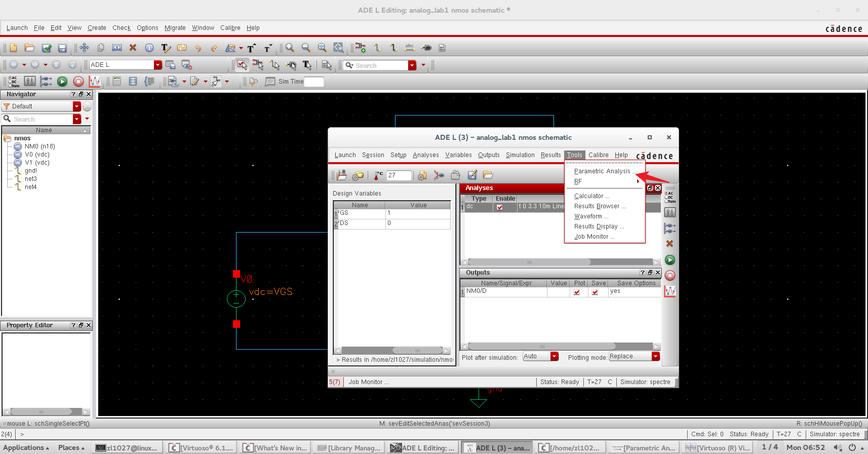Click the temperature thermometer icon in ADE L window

(x=378, y=175)
